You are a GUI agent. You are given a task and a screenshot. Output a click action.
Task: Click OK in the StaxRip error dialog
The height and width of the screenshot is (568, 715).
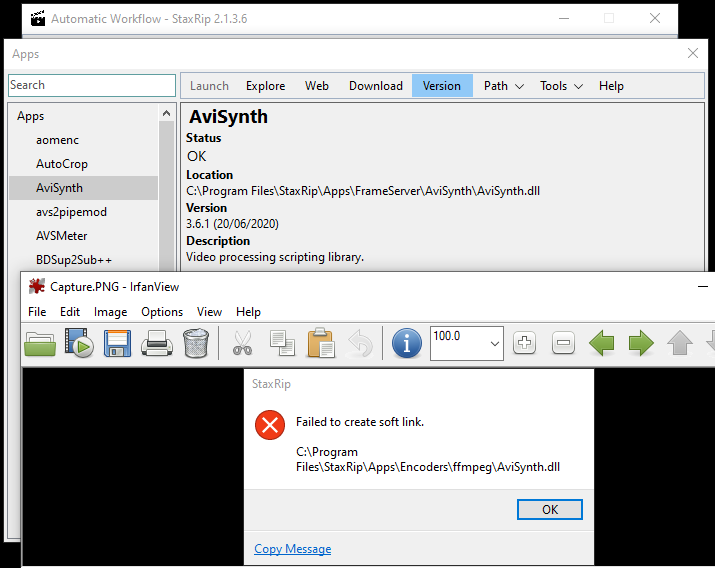549,509
